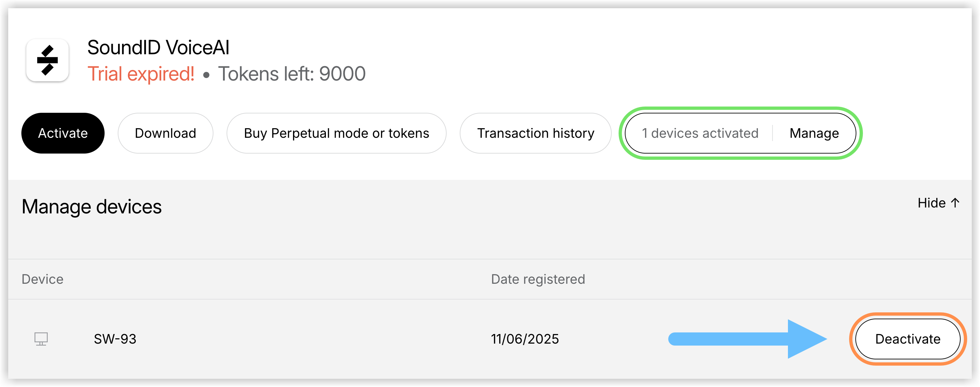980x387 pixels.
Task: Deactivate the SW-93 device
Action: click(x=908, y=339)
